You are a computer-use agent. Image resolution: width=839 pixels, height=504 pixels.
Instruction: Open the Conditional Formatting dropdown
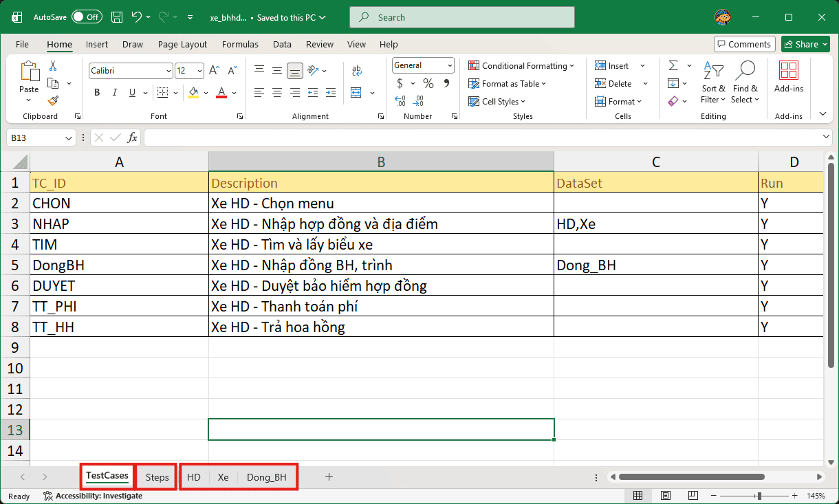coord(522,66)
